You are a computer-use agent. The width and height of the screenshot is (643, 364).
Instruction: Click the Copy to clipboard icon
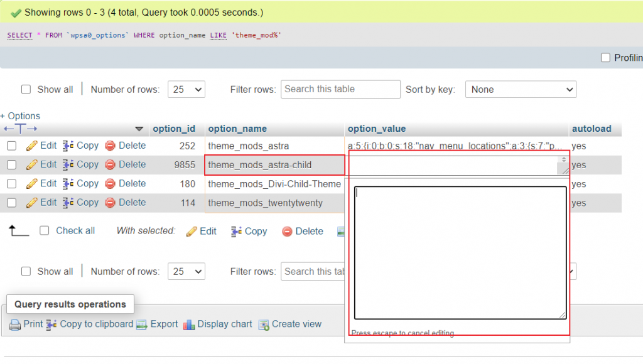pos(51,324)
